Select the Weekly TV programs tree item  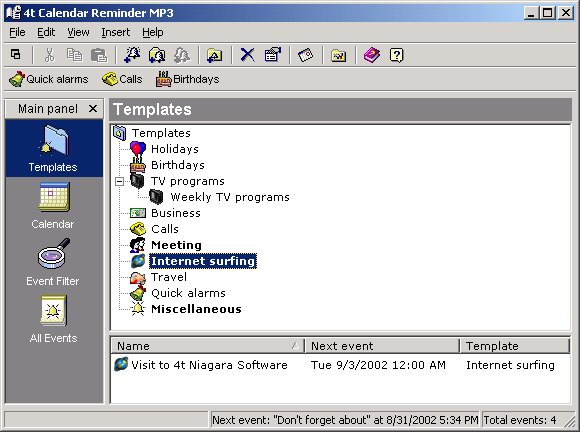(230, 197)
